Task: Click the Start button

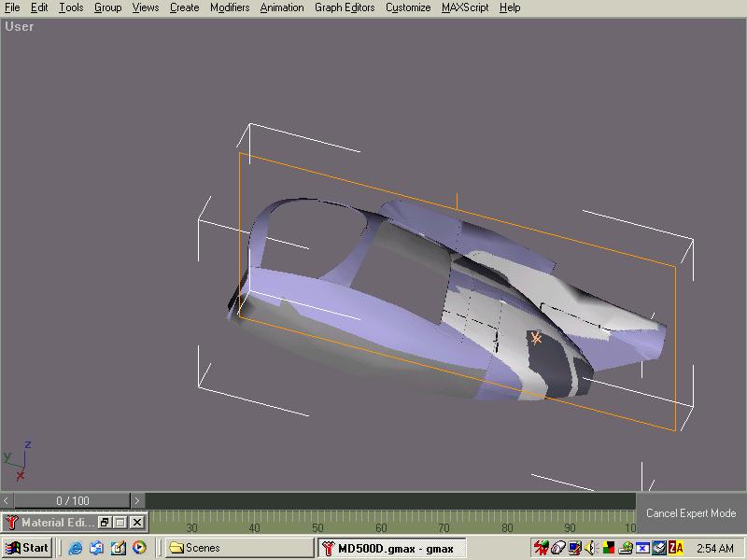Action: (27, 548)
